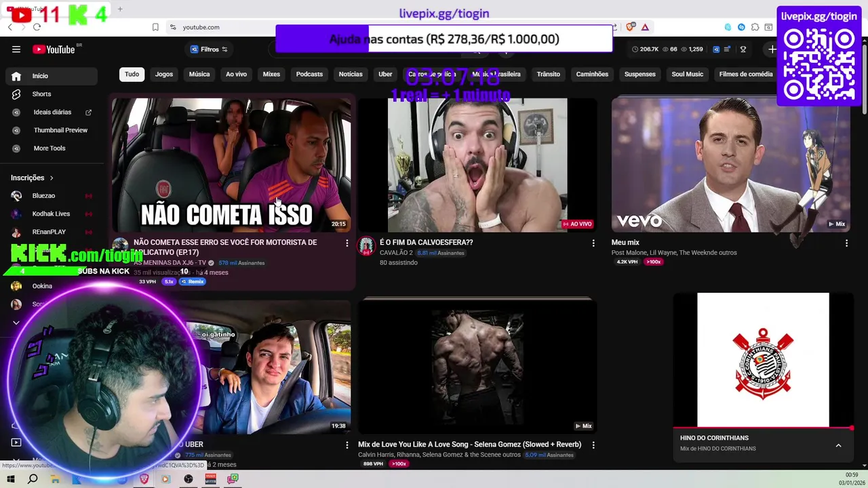Open the vidIQ list icon with notification dot
868x488 pixels.
coord(728,49)
